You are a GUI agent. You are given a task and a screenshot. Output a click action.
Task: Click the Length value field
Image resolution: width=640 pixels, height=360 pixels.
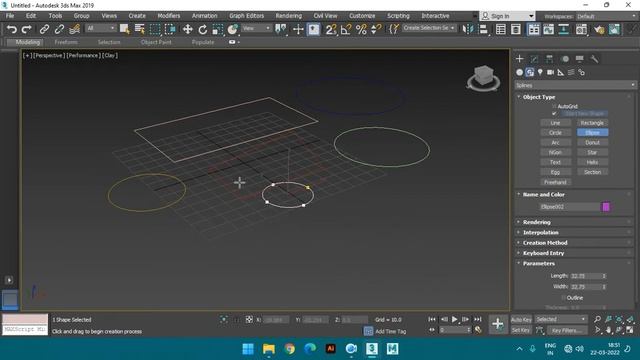tap(585, 276)
